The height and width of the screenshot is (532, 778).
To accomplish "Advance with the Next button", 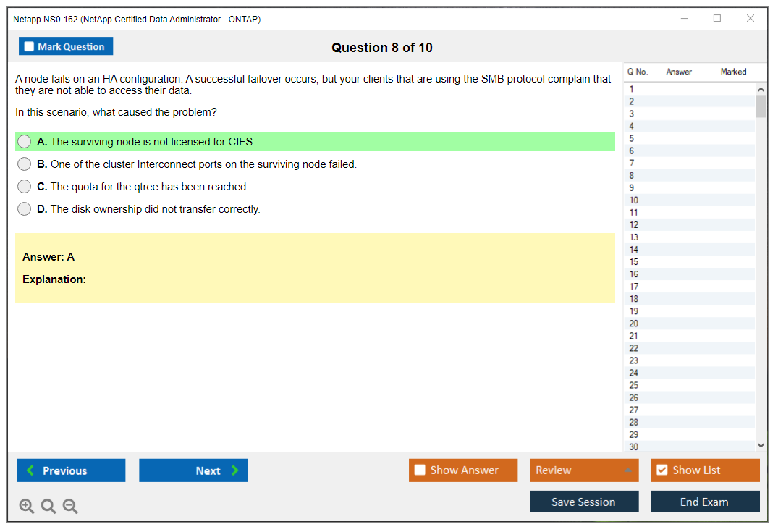I will point(193,470).
